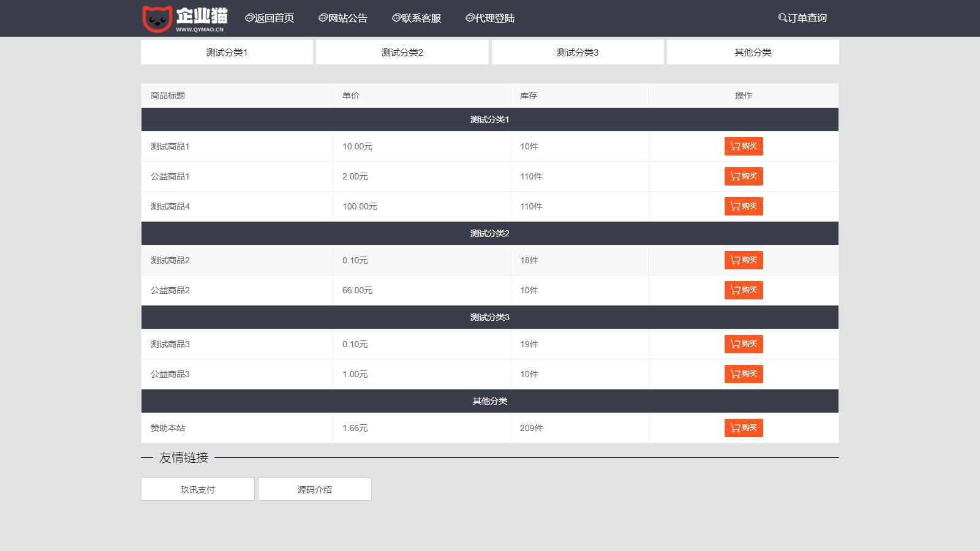
Task: Click the 订单查询 search icon
Action: [783, 18]
